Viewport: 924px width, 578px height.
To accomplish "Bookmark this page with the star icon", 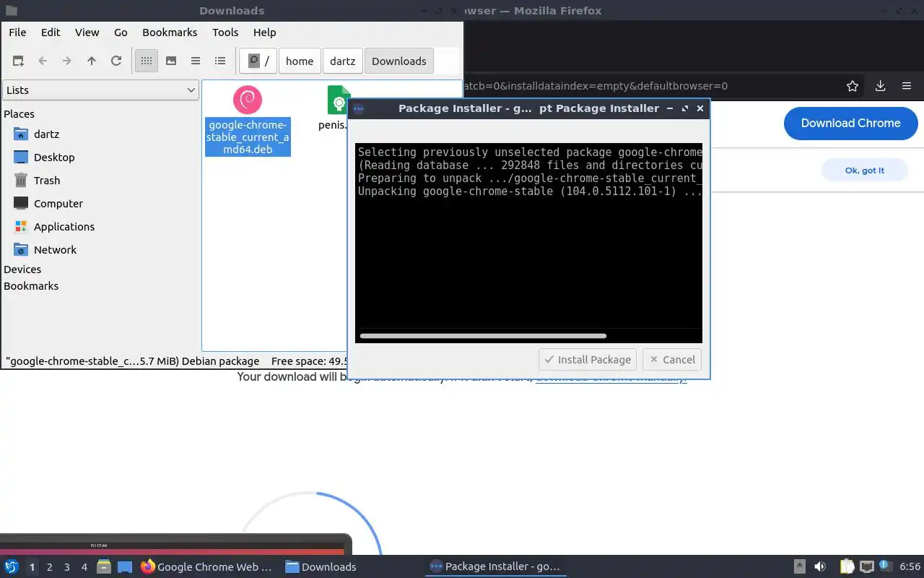I will [853, 86].
